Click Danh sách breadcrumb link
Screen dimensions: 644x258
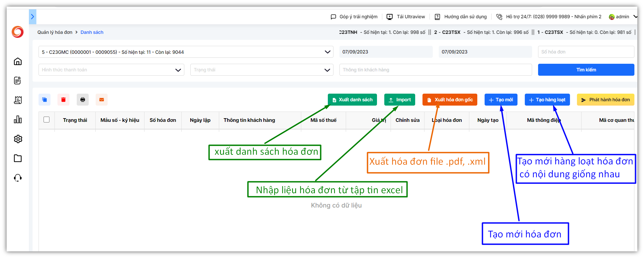point(92,32)
